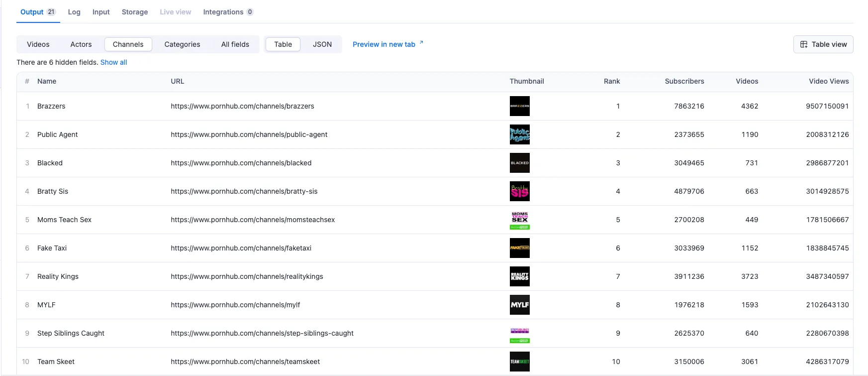Click the MYLF name cell

click(46, 305)
